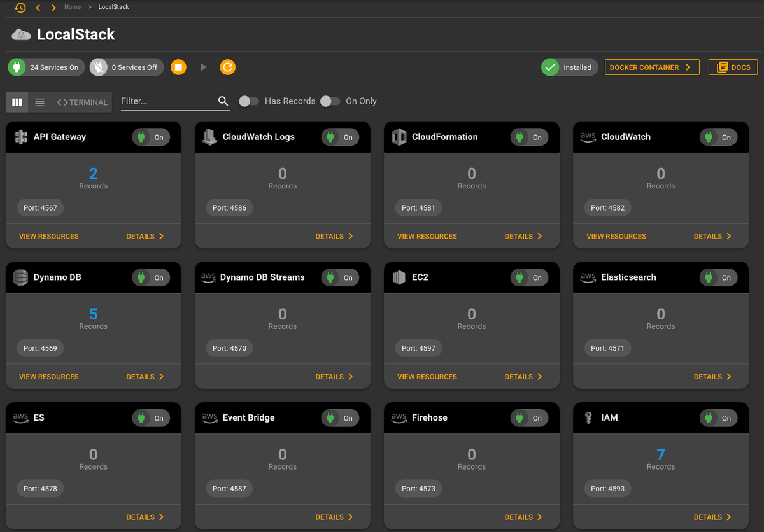Click the history clock icon
The height and width of the screenshot is (532, 764).
(20, 8)
